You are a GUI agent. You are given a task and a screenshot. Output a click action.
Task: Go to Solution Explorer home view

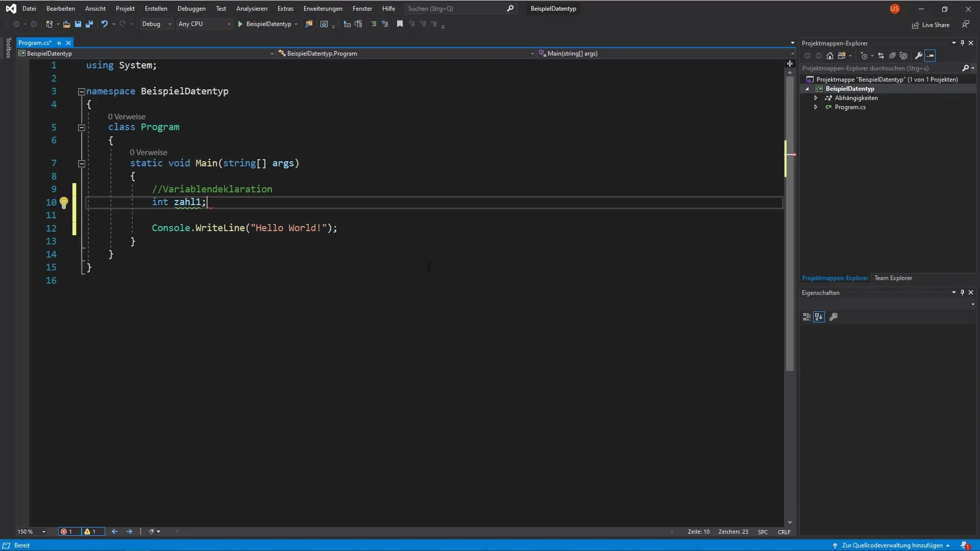point(830,56)
